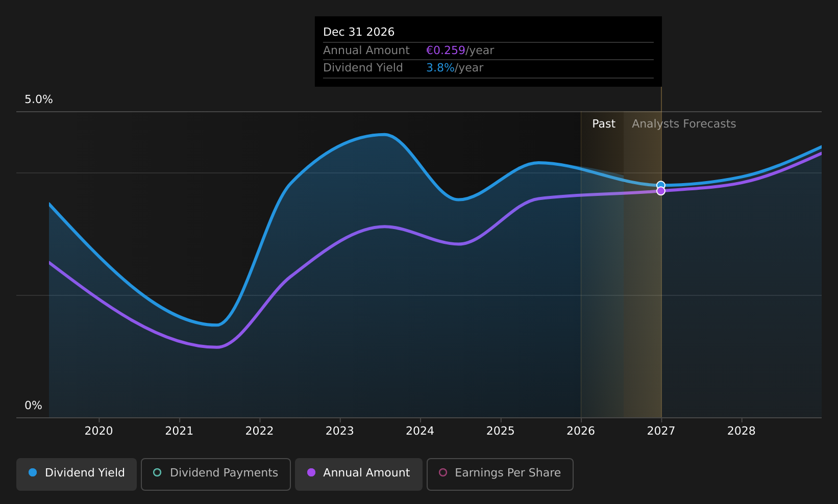The width and height of the screenshot is (838, 504).
Task: Select the 2021 label on the x-axis
Action: tap(179, 431)
